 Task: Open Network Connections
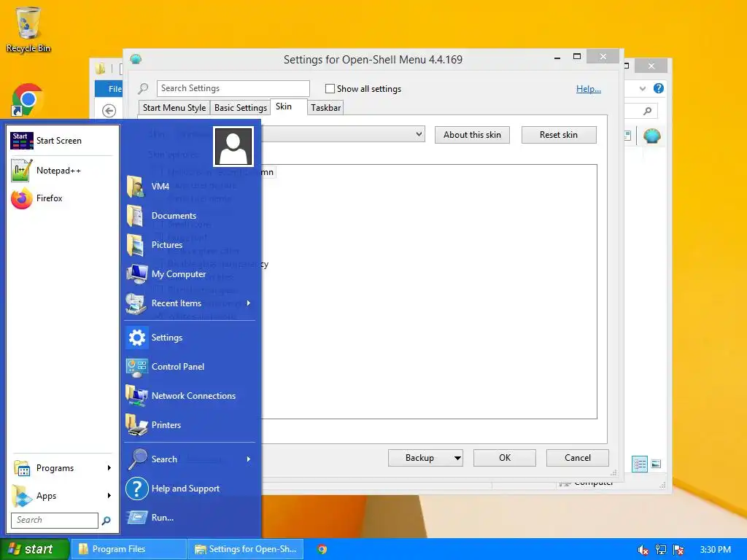point(190,396)
